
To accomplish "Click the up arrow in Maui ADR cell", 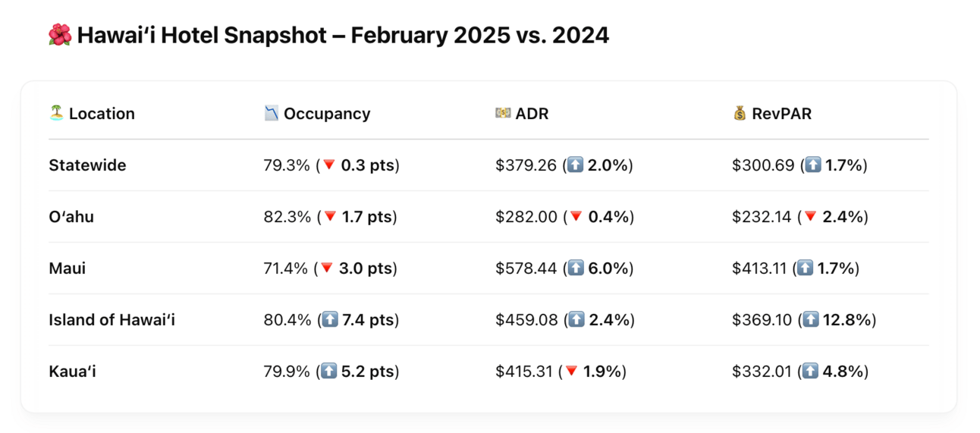I will click(x=576, y=268).
